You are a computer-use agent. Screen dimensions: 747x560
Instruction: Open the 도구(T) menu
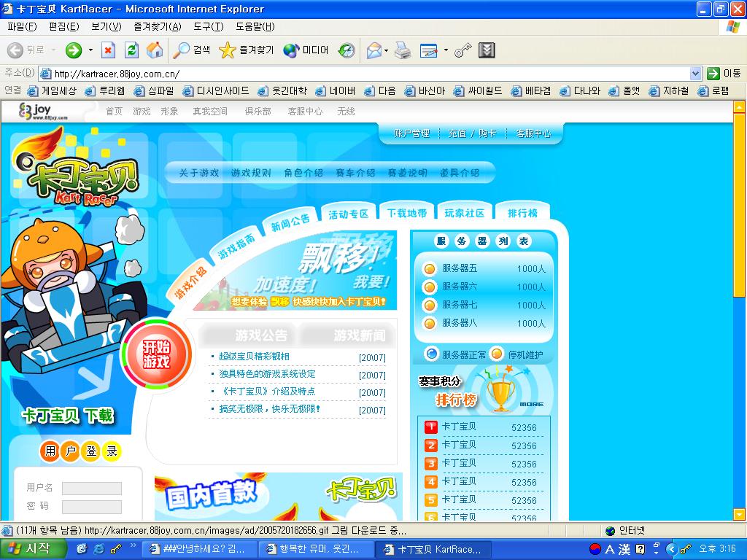tap(208, 27)
